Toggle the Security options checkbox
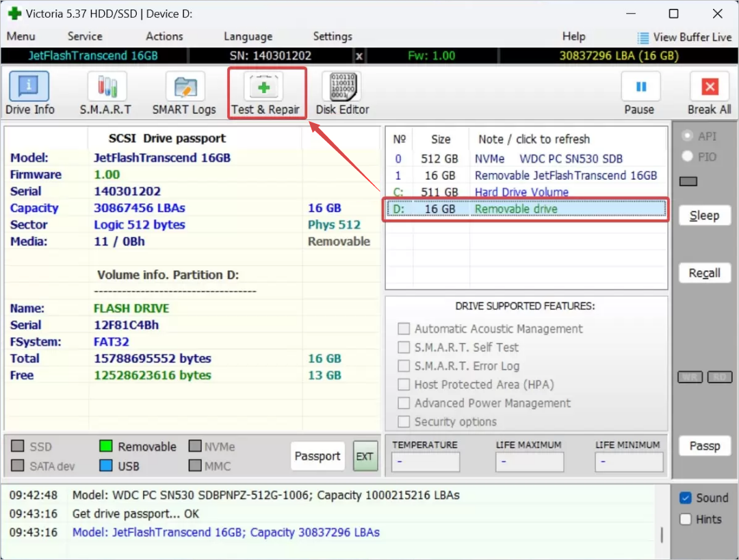 pyautogui.click(x=404, y=421)
